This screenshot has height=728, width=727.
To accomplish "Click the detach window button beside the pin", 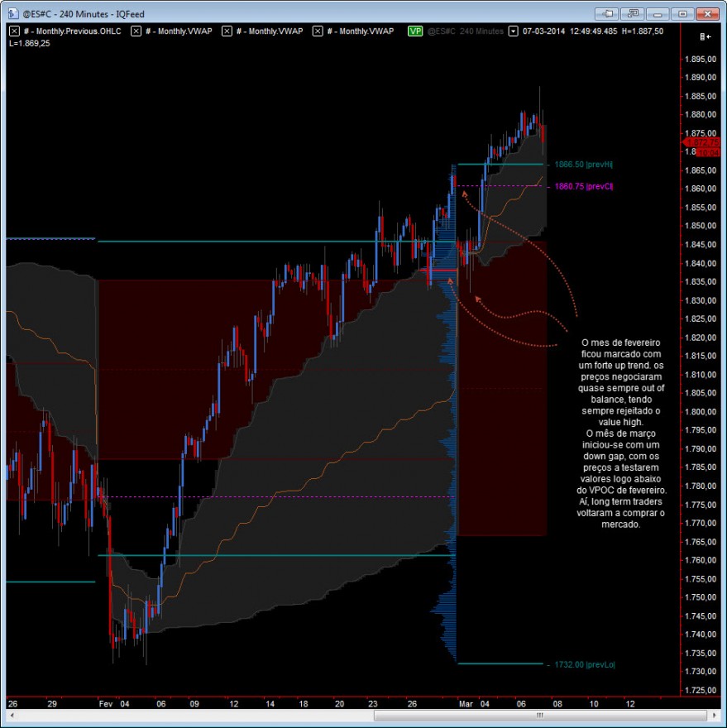I will pyautogui.click(x=632, y=13).
